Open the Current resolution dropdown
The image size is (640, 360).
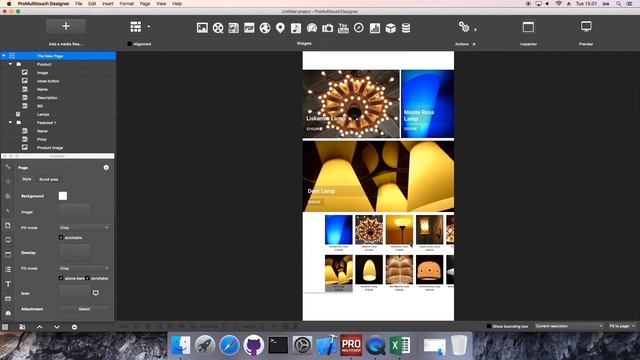tap(569, 326)
